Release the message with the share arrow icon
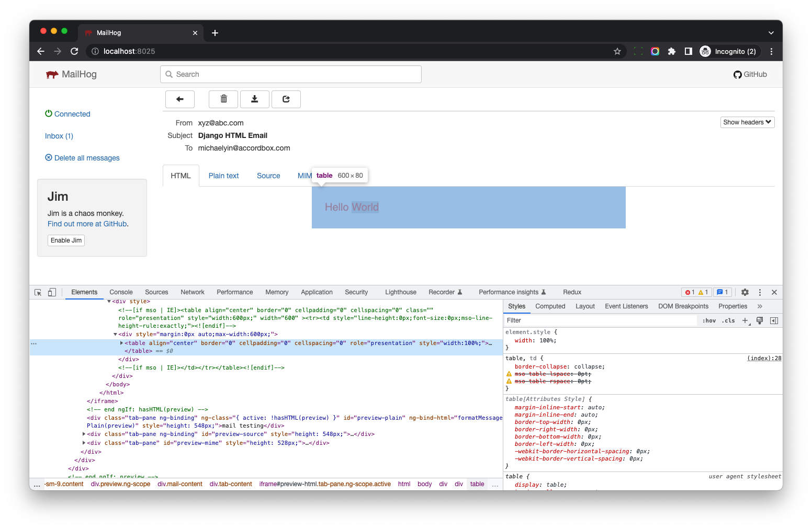Viewport: 812px width, 529px height. tap(286, 99)
